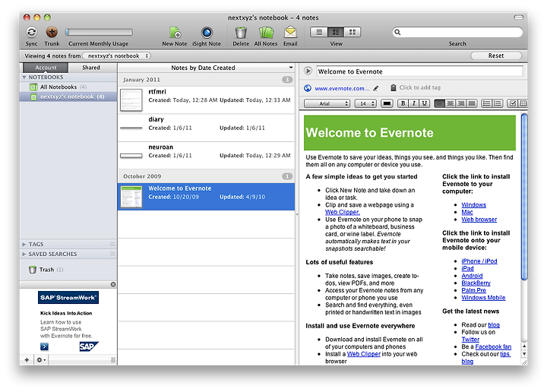Image resolution: width=547 pixels, height=392 pixels.
Task: Switch to the Shared tab
Action: click(91, 68)
